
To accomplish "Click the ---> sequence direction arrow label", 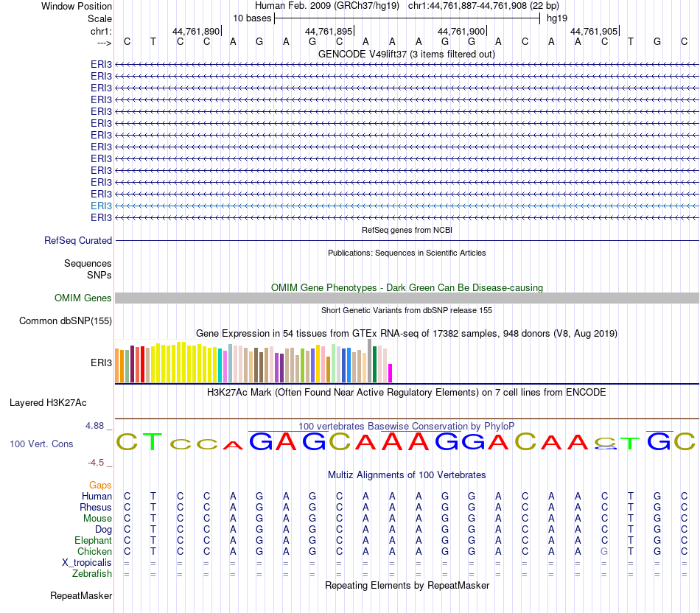I will pyautogui.click(x=104, y=43).
